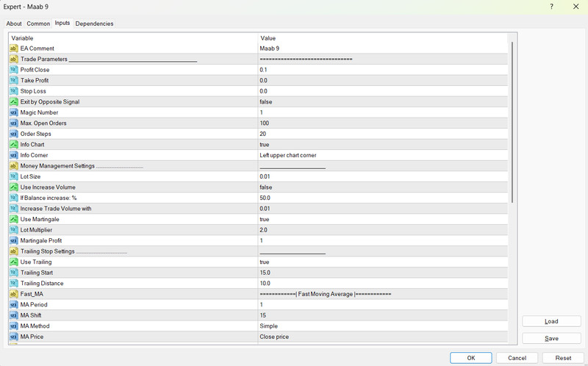Click the integer icon beside Magic Number
This screenshot has width=588, height=366.
(13, 112)
